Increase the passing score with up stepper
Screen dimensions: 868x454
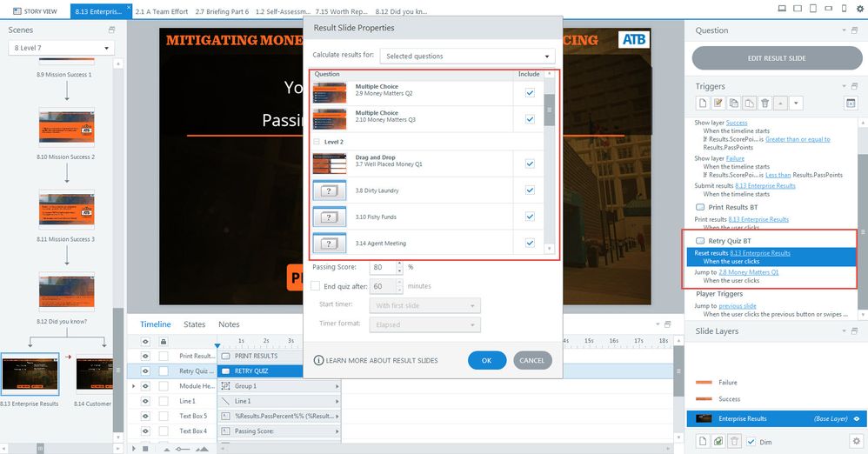point(400,264)
